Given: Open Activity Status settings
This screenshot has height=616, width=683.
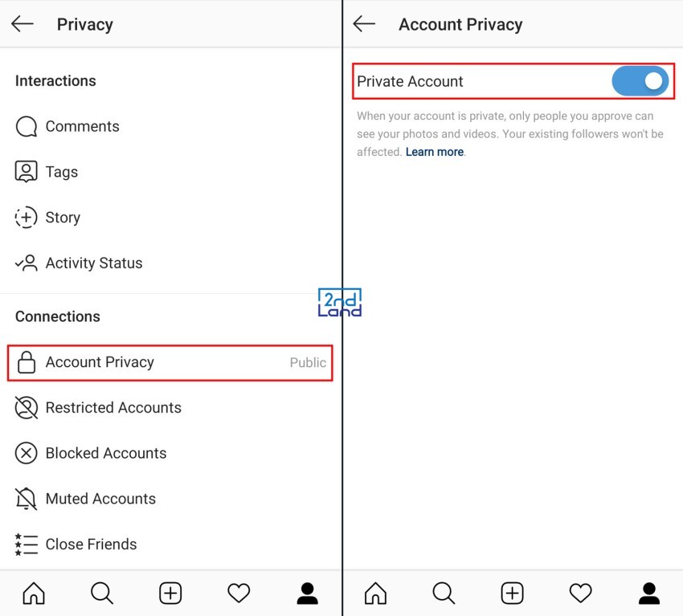Looking at the screenshot, I should 170,263.
